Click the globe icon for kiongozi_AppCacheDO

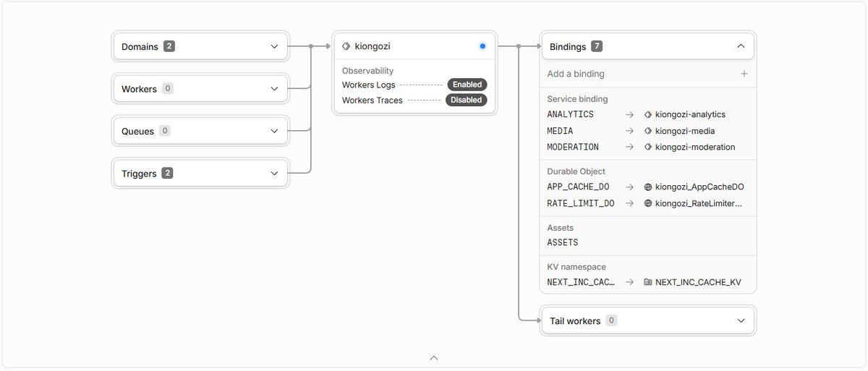(648, 187)
